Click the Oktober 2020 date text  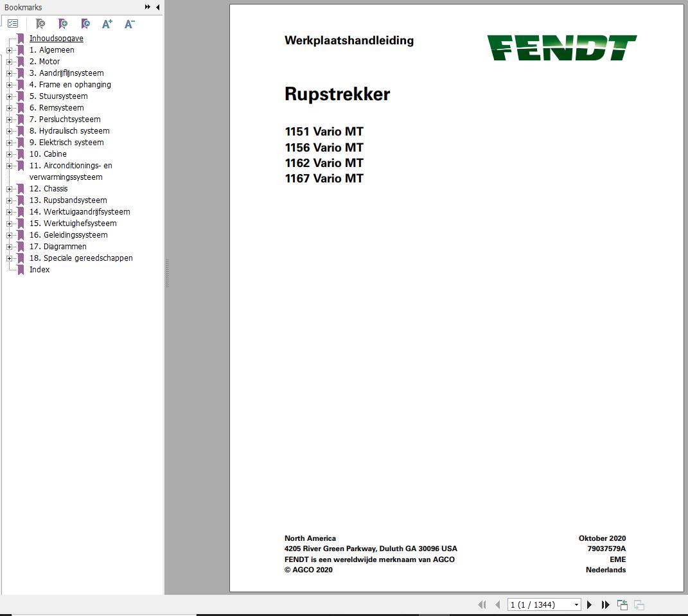click(602, 538)
